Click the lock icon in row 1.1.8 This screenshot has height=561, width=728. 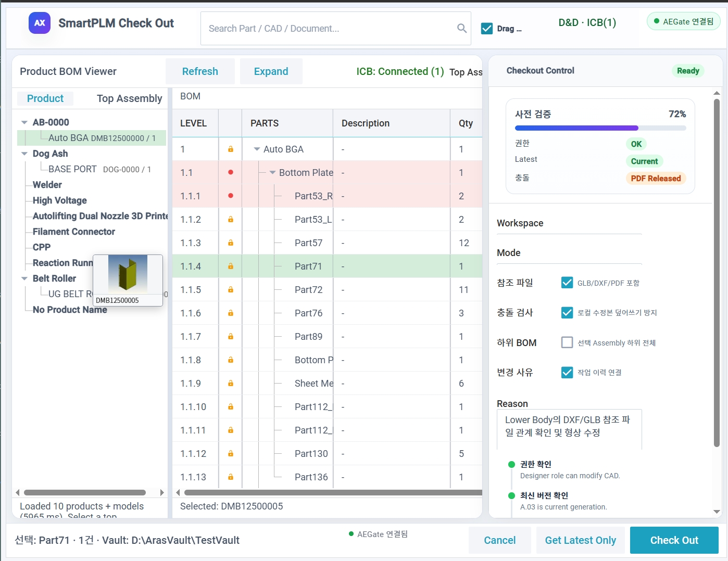click(231, 360)
